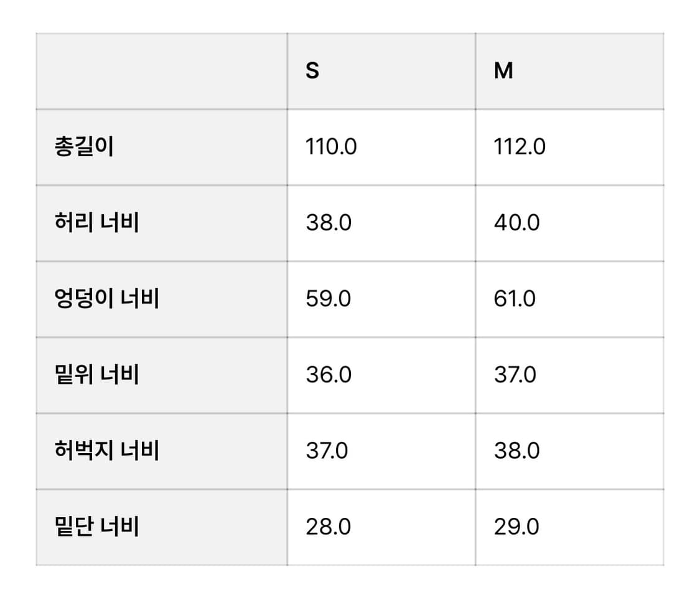Click the 37.0 thigh width value
This screenshot has width=700, height=595.
[327, 451]
